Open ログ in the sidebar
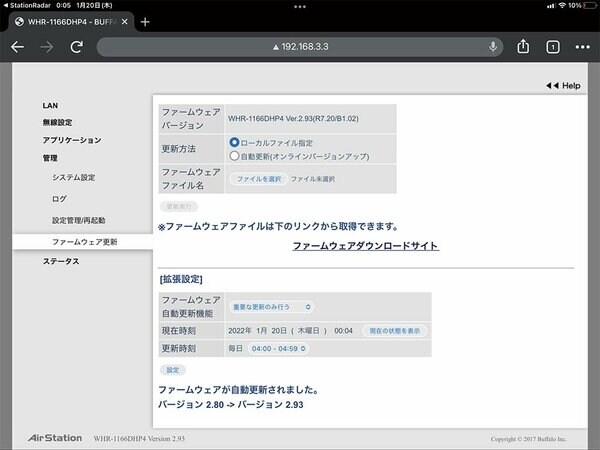 tap(59, 199)
